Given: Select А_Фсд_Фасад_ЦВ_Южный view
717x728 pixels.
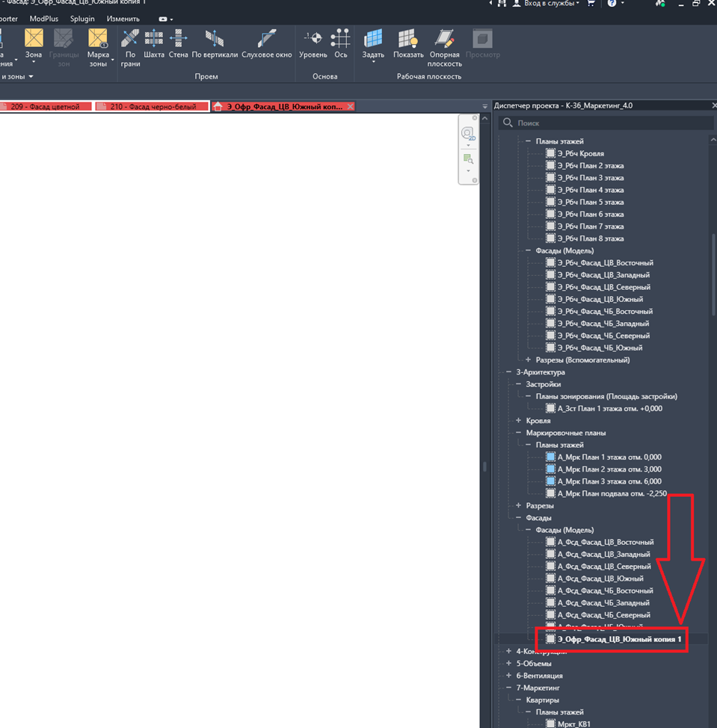Looking at the screenshot, I should click(600, 578).
